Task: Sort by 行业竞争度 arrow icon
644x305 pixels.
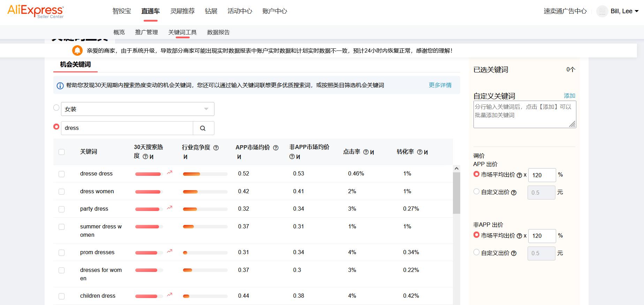Action: point(185,157)
